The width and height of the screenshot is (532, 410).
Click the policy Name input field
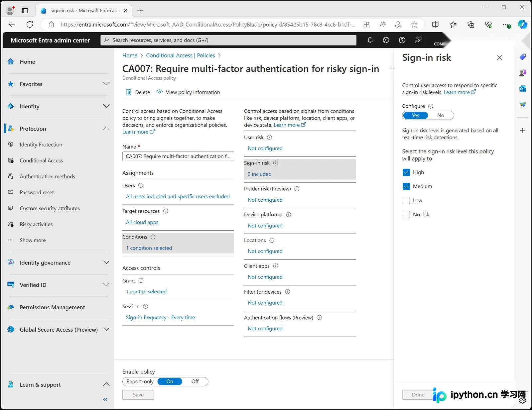pos(178,156)
